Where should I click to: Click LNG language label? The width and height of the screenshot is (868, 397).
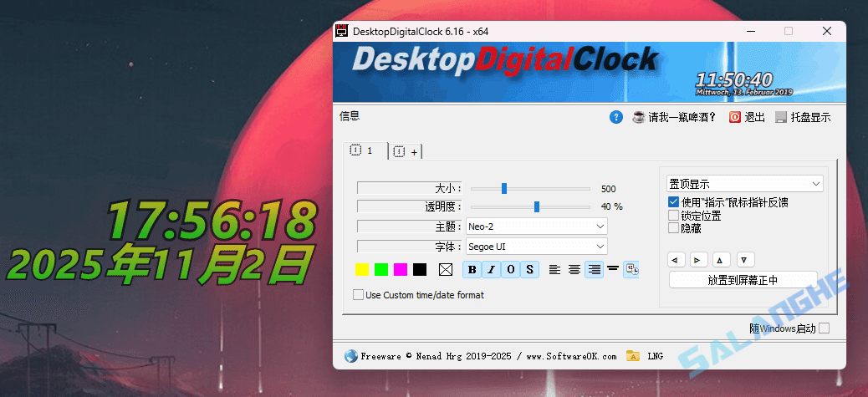(656, 356)
